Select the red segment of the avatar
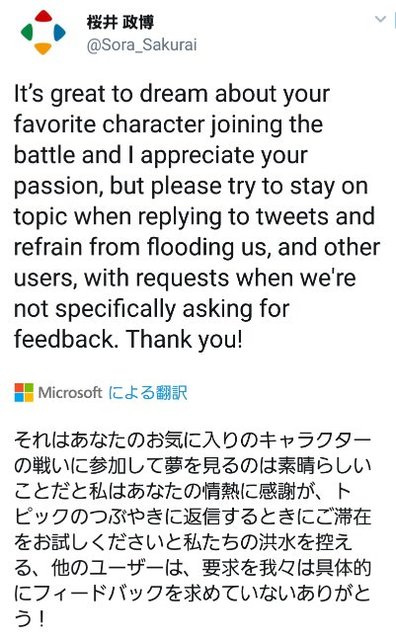This screenshot has width=396, height=640. (43, 16)
